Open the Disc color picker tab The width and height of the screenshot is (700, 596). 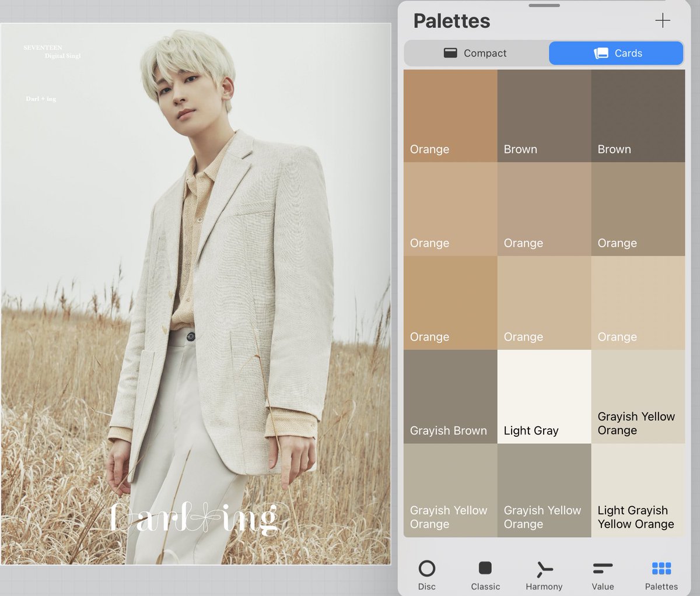point(427,574)
